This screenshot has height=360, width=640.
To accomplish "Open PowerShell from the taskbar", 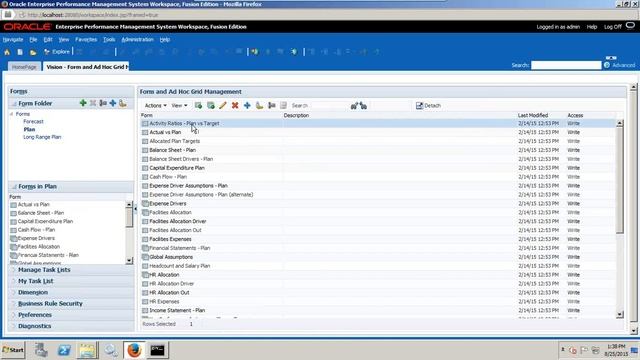I will coord(64,350).
